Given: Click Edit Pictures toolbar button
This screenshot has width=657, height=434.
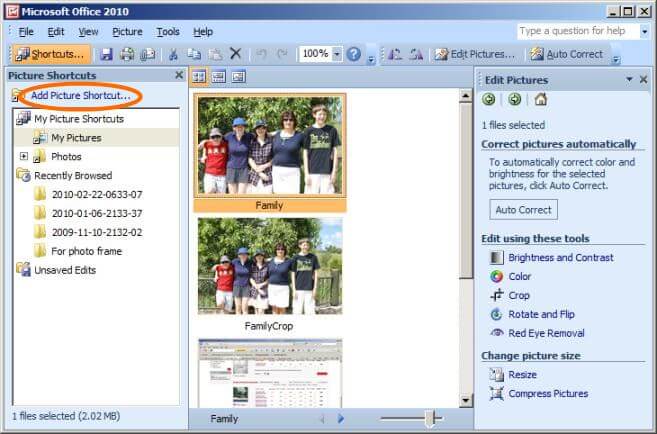Looking at the screenshot, I should pyautogui.click(x=474, y=54).
